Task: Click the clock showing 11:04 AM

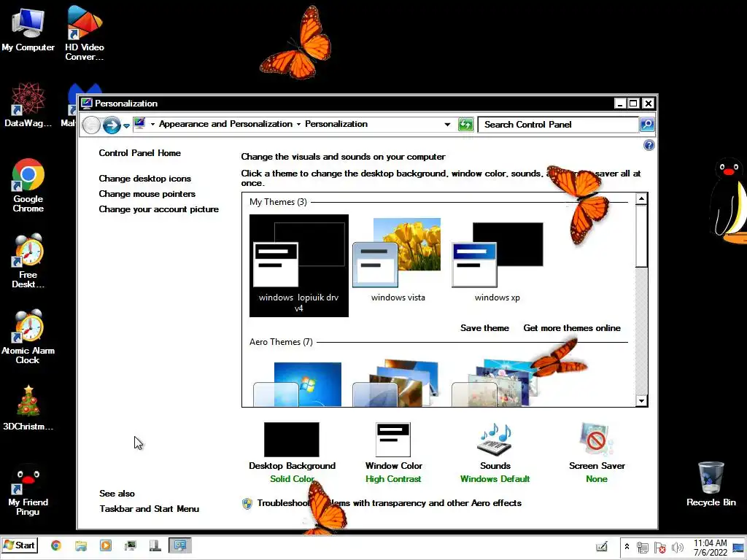Action: [x=710, y=548]
